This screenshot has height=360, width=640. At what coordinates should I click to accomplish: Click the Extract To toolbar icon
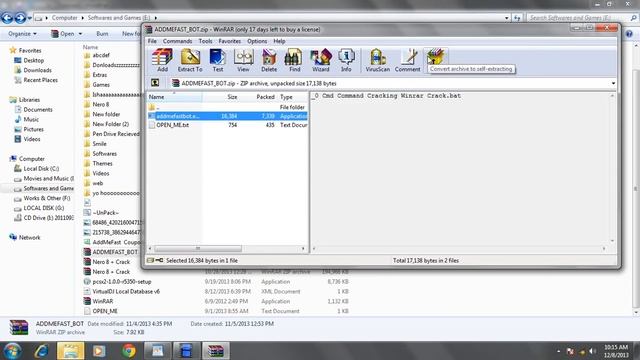(190, 60)
